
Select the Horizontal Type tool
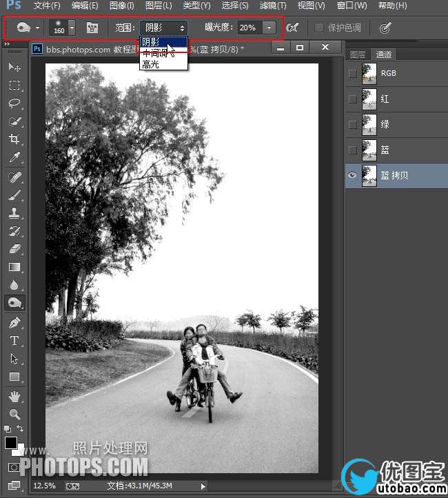(14, 341)
